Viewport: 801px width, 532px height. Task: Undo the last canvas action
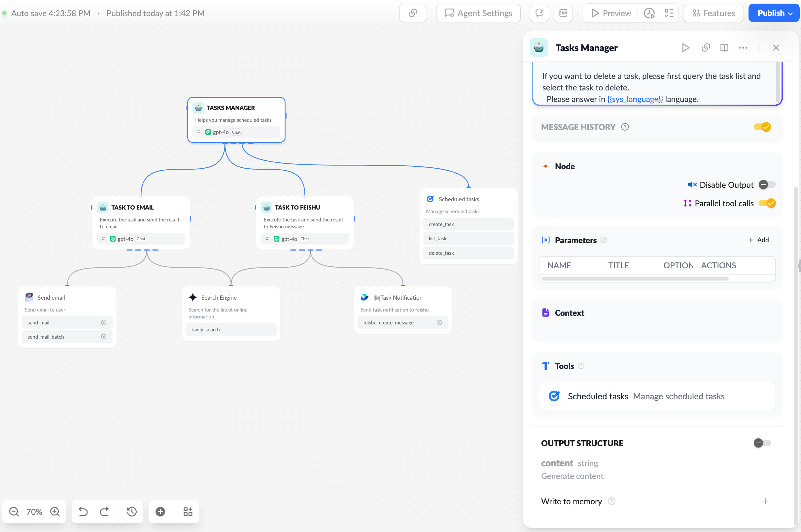[x=83, y=511]
